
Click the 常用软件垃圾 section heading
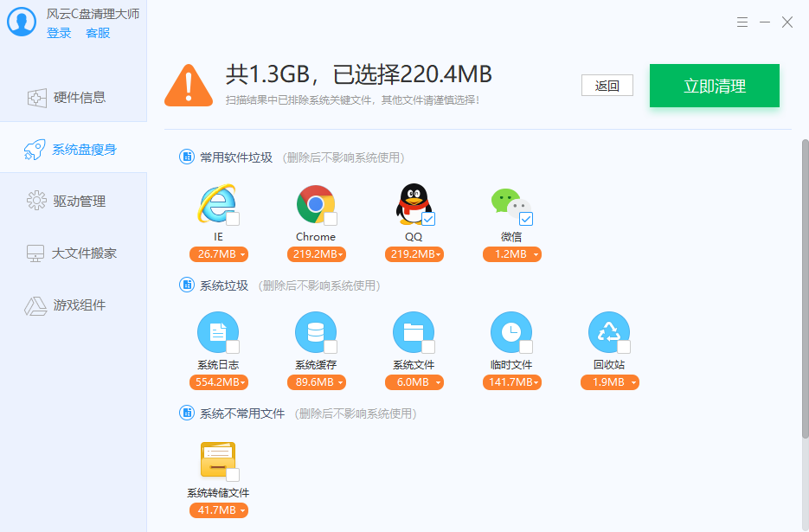236,157
